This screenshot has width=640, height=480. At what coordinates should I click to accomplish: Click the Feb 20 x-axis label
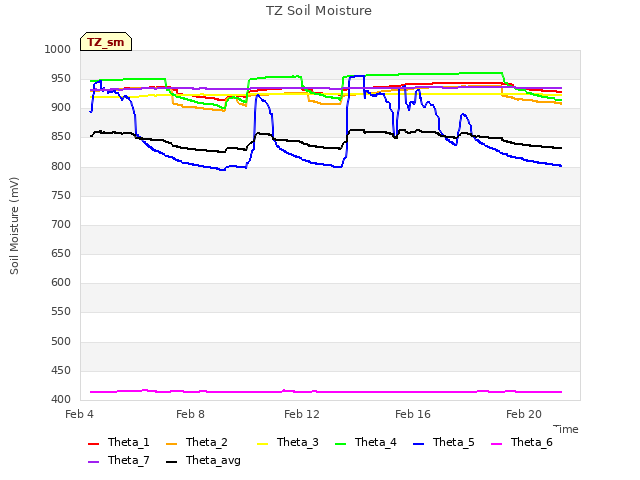tap(524, 414)
